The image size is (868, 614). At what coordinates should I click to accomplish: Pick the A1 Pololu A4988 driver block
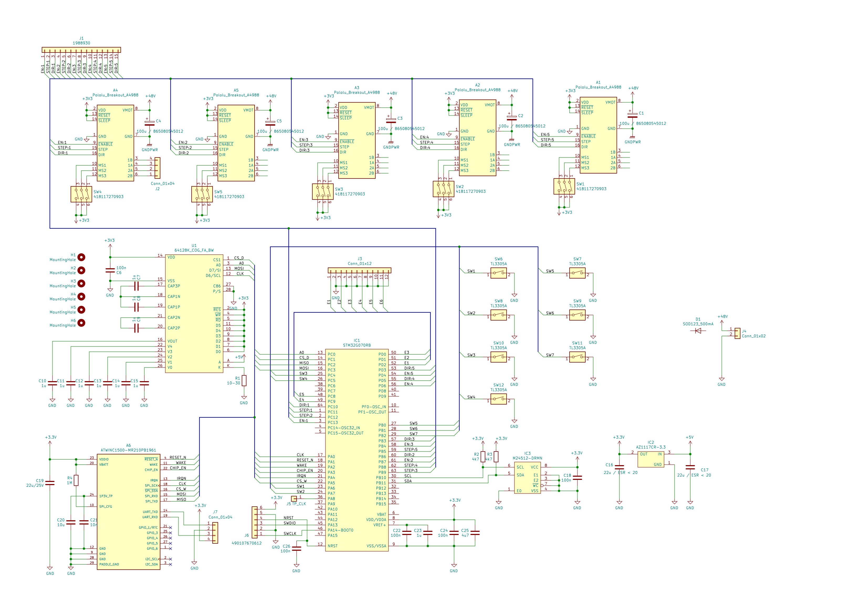(x=598, y=135)
